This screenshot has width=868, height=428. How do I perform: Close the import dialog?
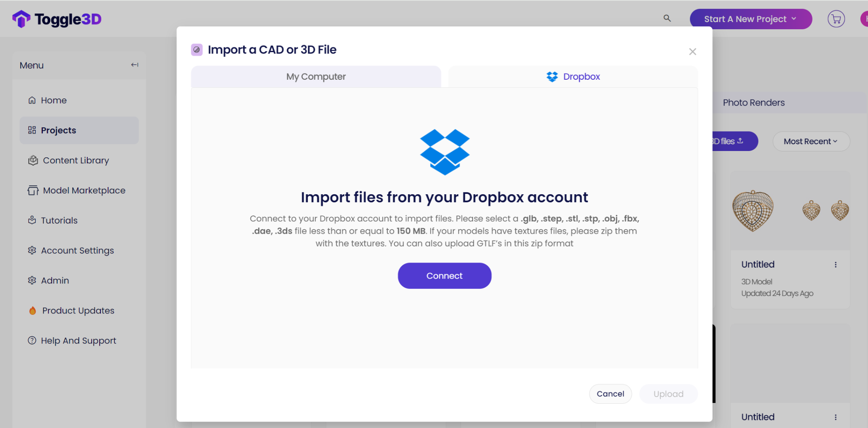pyautogui.click(x=693, y=52)
